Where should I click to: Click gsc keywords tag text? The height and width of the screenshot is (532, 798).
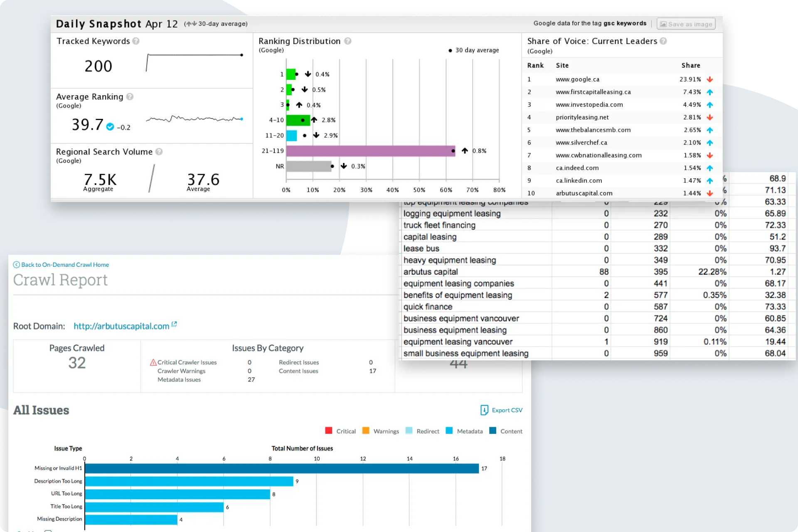625,23
